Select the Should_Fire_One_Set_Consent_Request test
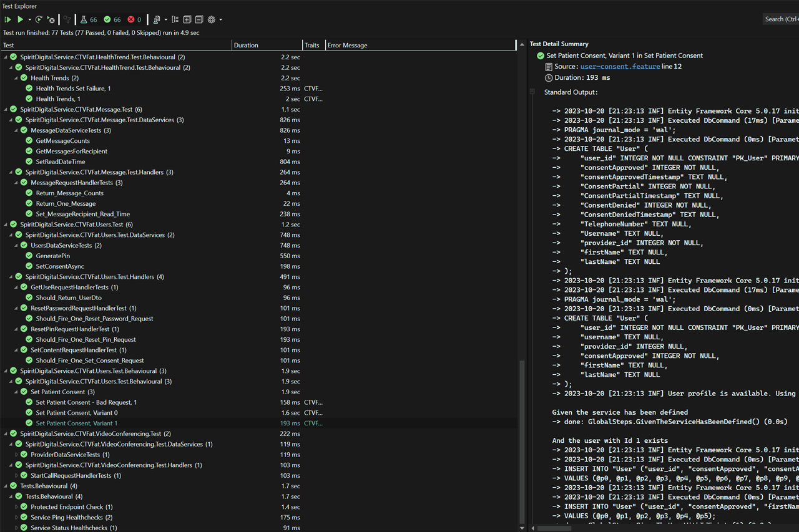Screen dimensions: 799x532 tap(89, 360)
